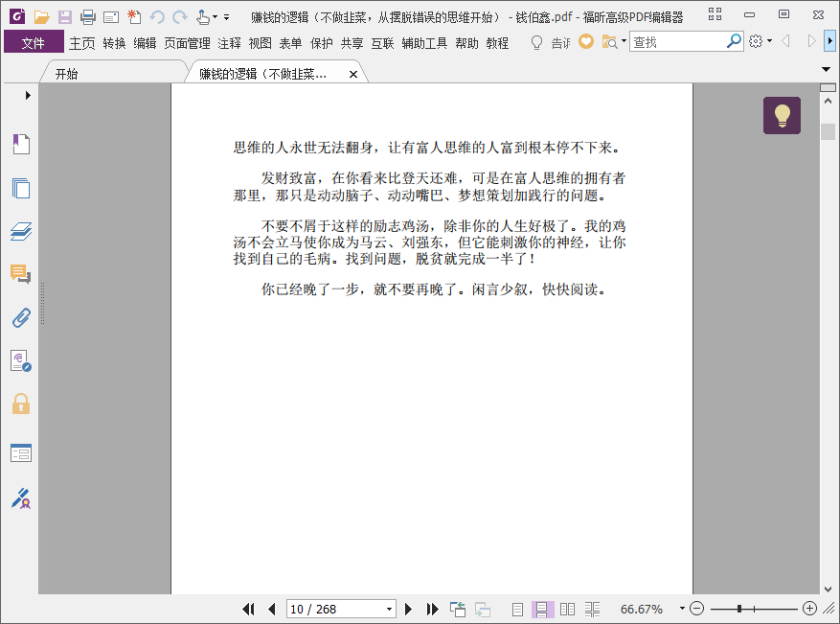This screenshot has height=624, width=840.
Task: Open the Comments panel icon
Action: [21, 274]
